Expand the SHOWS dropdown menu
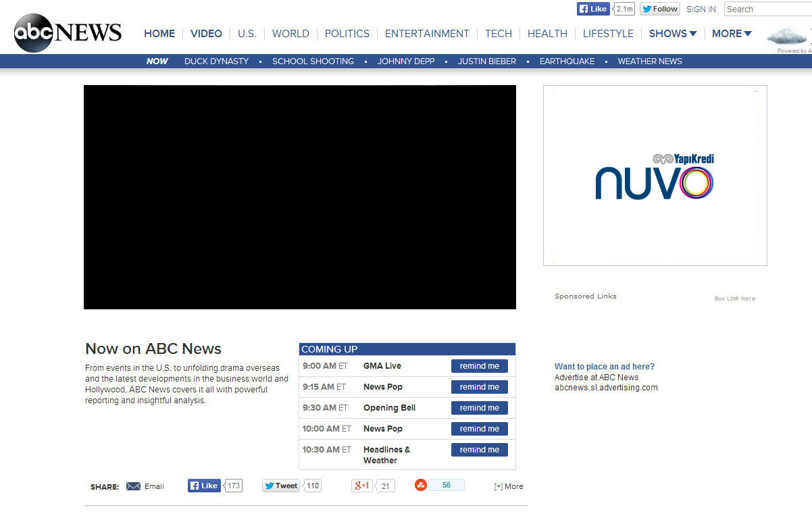 coord(672,33)
